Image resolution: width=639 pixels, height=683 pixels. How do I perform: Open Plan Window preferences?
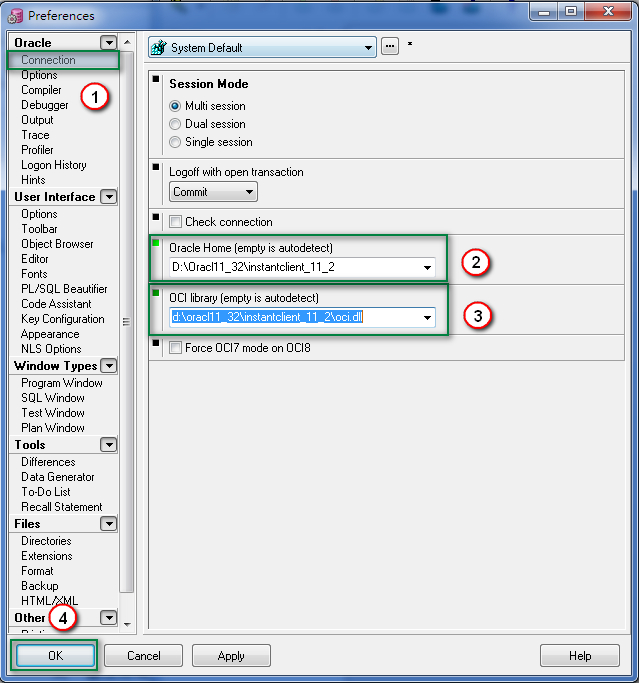(53, 428)
